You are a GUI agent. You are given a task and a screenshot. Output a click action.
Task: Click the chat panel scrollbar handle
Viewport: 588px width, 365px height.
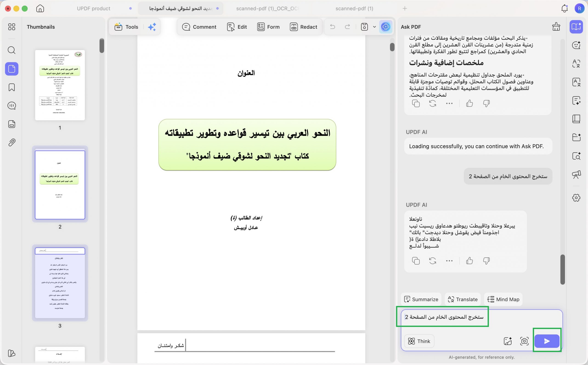pyautogui.click(x=563, y=269)
